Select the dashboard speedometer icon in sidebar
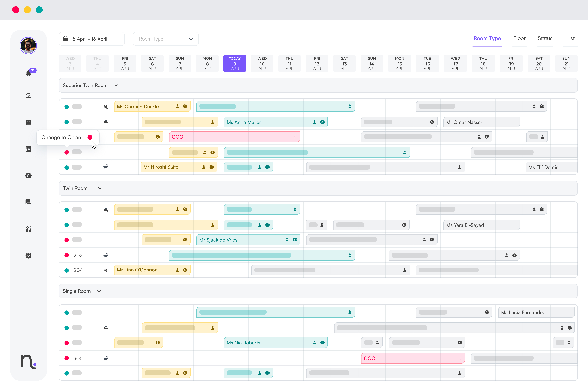588x392 pixels. point(29,96)
